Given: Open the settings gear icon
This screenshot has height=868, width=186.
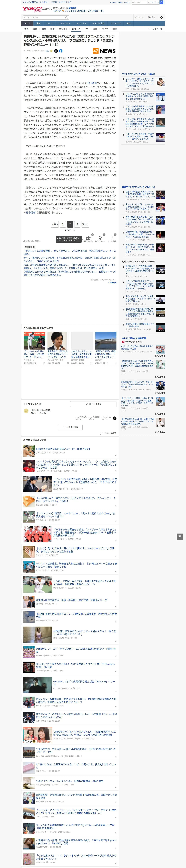Looking at the screenshot, I should coord(161,17).
